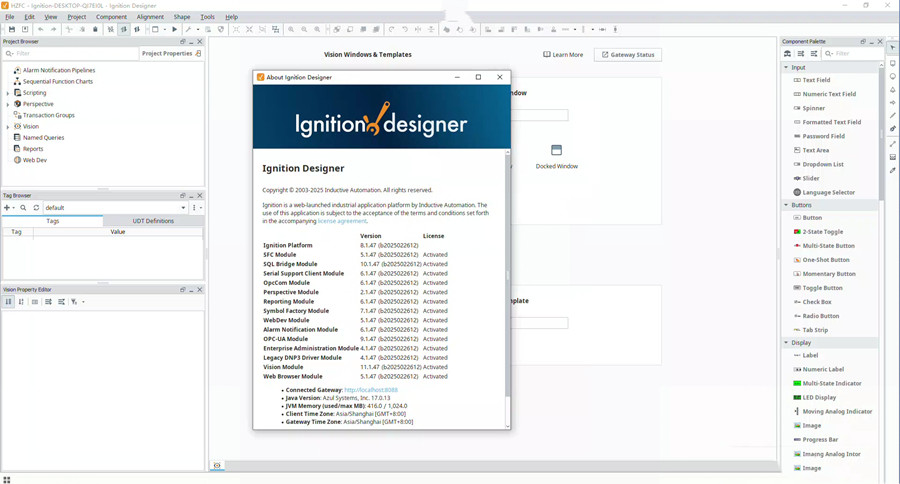Image resolution: width=900 pixels, height=484 pixels.
Task: Click the Web Dev globe icon
Action: (17, 160)
